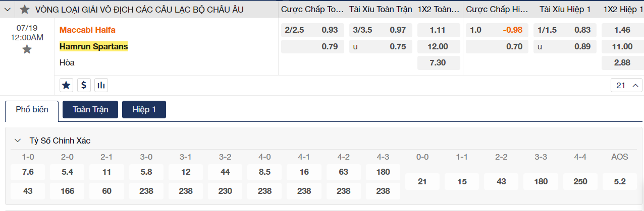Open the dollar sign betting icon
Viewport: 644px width, 211px height.
tap(84, 85)
